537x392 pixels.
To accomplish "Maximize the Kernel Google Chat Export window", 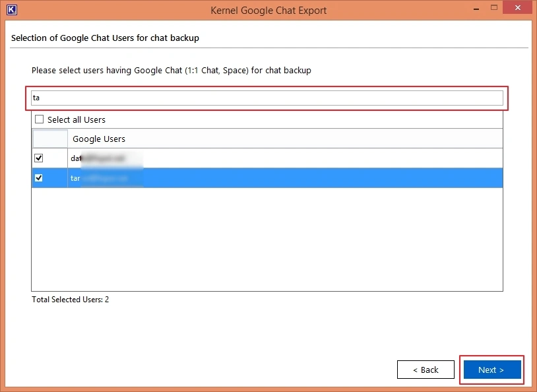I will (494, 8).
